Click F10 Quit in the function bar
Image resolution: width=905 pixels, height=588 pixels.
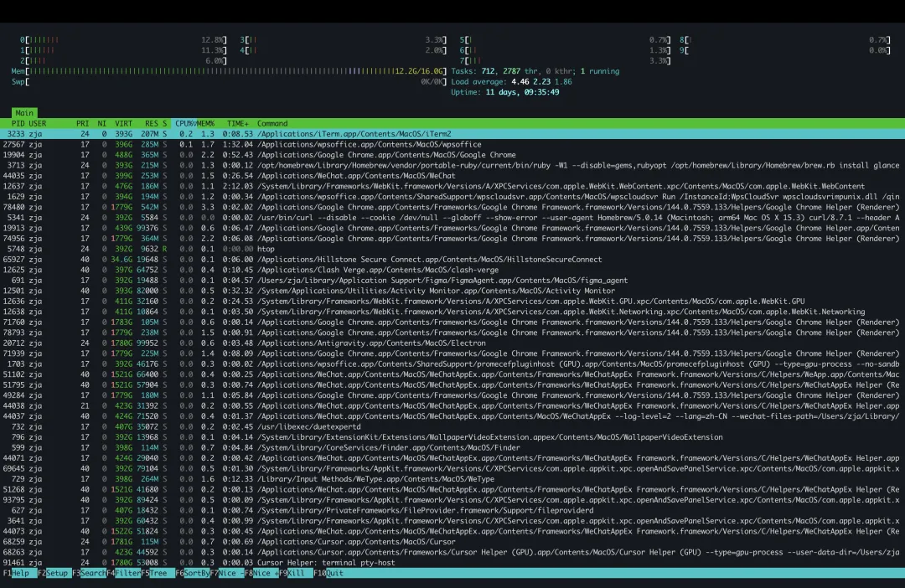(x=329, y=573)
